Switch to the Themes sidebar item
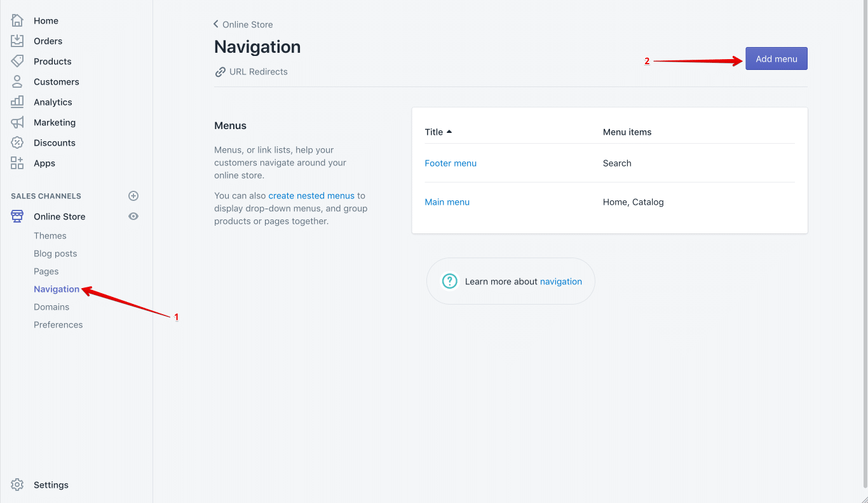 (x=50, y=235)
